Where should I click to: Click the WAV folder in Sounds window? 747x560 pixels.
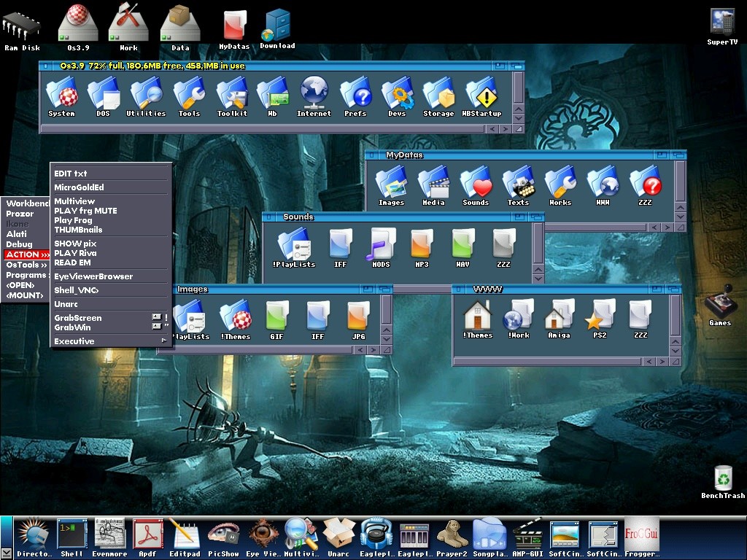[x=462, y=248]
